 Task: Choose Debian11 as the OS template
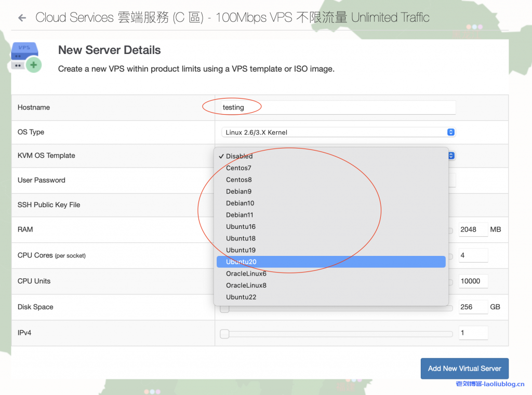pyautogui.click(x=240, y=214)
